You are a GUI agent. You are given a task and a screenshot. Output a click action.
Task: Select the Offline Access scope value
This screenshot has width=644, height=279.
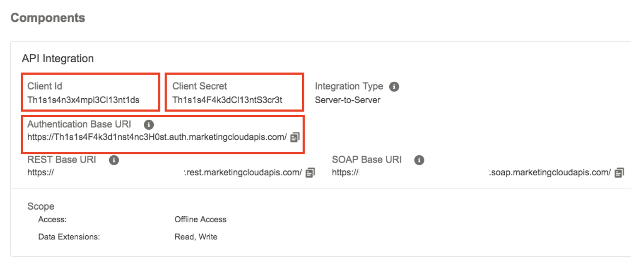pos(200,220)
